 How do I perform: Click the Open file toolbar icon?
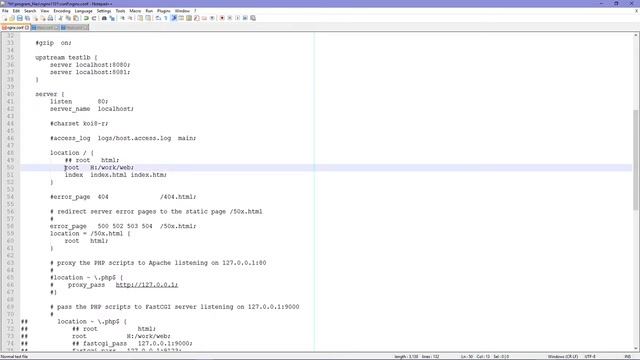pos(12,18)
